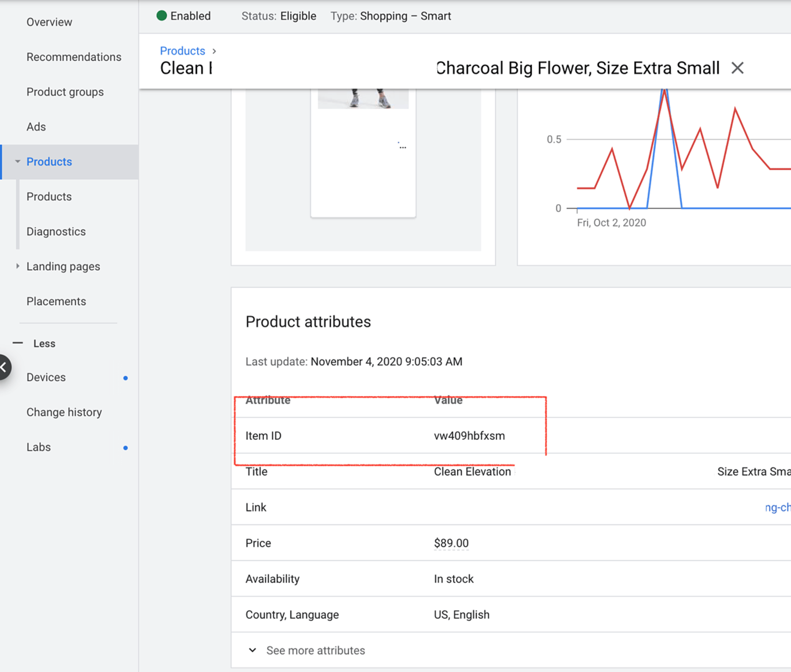The image size is (791, 672).
Task: Click the Products breadcrumb link
Action: tap(182, 51)
